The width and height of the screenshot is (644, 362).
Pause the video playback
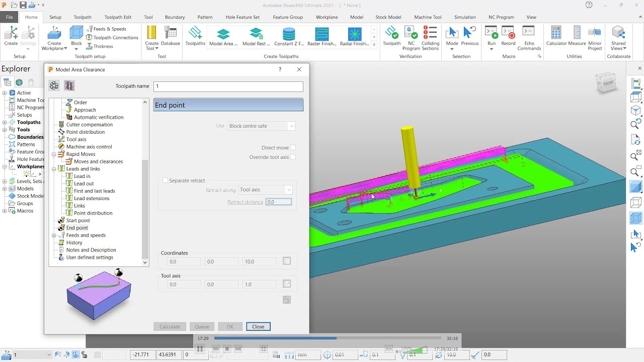[x=200, y=348]
